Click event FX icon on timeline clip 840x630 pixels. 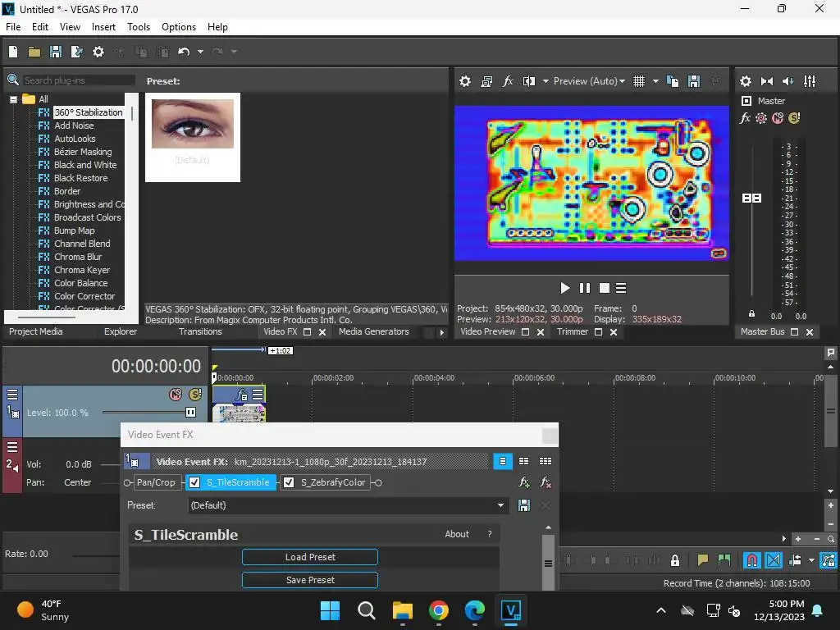[242, 395]
